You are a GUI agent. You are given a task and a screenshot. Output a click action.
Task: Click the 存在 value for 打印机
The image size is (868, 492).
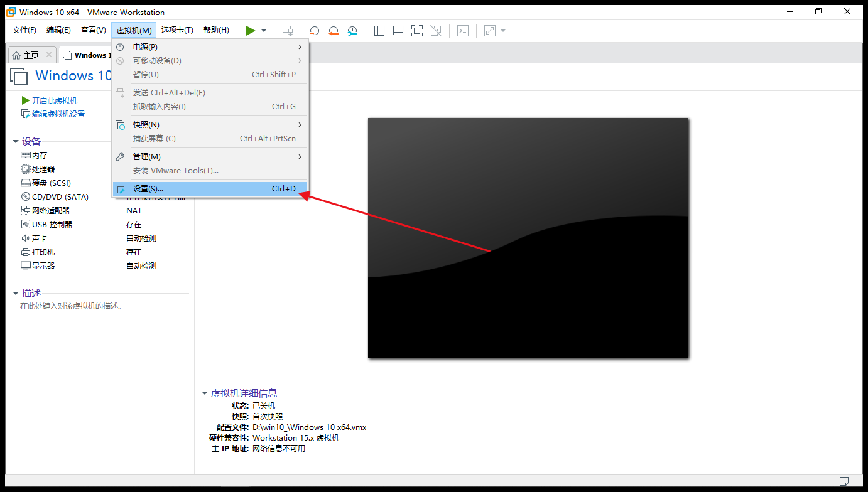[x=134, y=252]
